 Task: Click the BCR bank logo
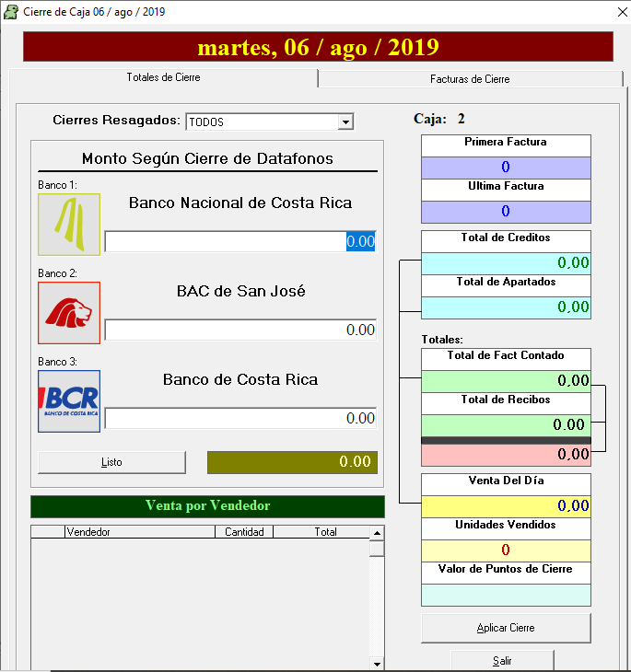click(x=69, y=401)
